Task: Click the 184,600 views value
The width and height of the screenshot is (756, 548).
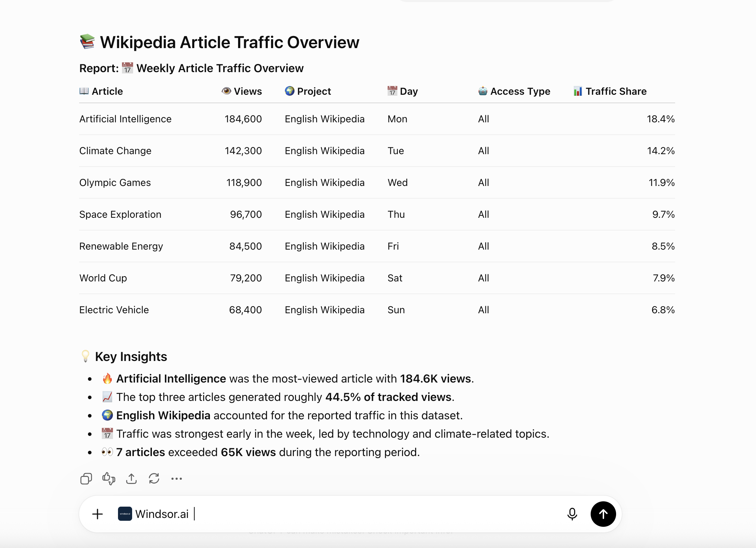Action: 243,119
